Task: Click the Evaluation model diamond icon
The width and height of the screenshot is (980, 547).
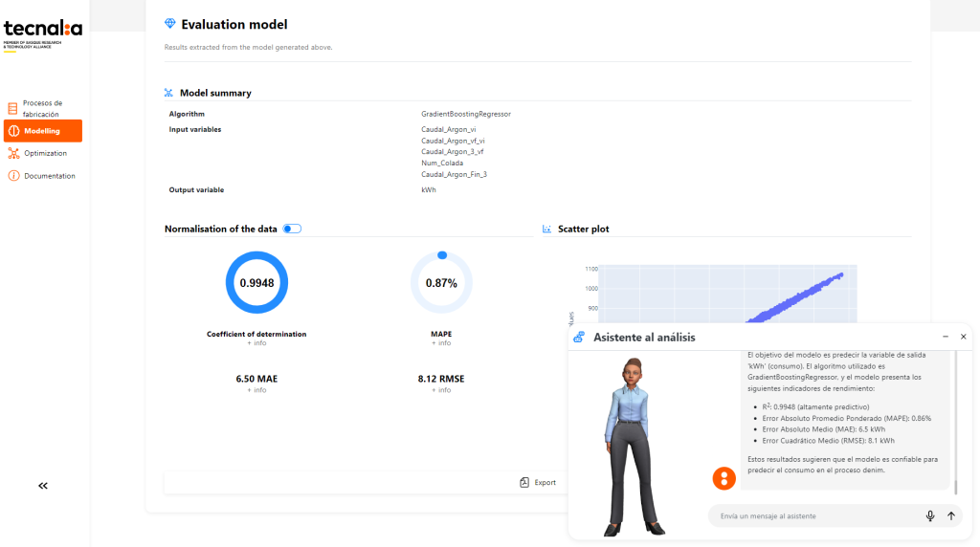Action: [x=170, y=24]
